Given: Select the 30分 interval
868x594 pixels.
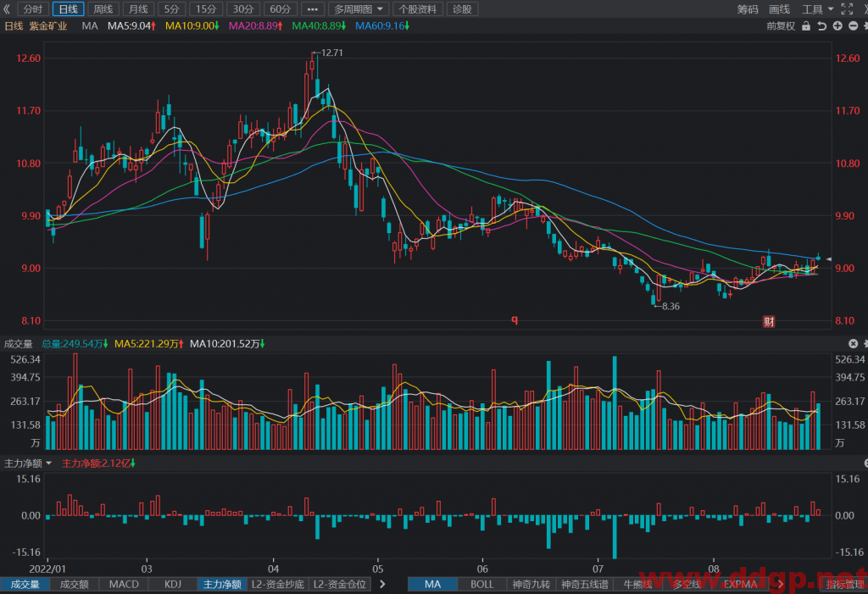Looking at the screenshot, I should 242,8.
